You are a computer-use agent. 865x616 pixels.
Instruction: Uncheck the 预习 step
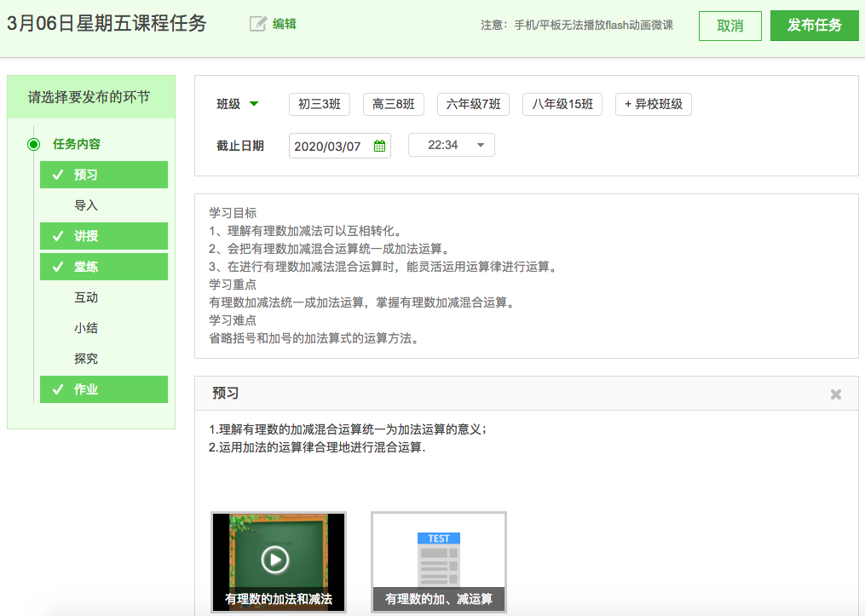104,175
